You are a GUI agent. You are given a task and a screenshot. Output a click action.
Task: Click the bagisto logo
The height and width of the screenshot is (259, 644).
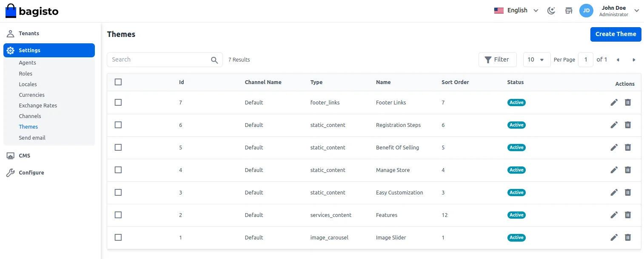(x=32, y=11)
